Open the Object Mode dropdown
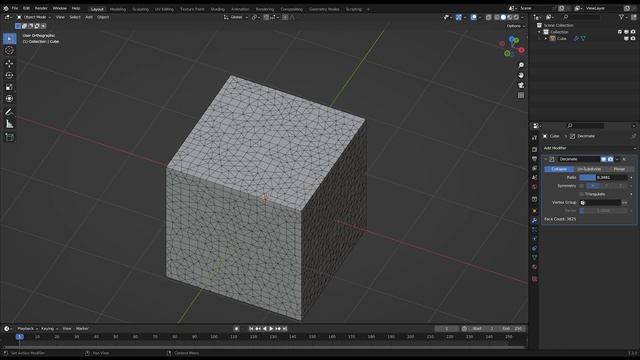 (34, 17)
